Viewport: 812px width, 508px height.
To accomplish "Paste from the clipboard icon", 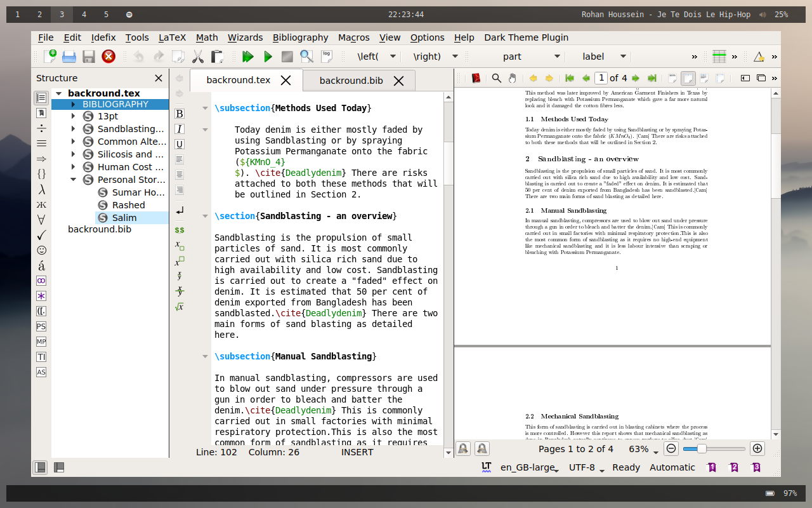I will [217, 57].
